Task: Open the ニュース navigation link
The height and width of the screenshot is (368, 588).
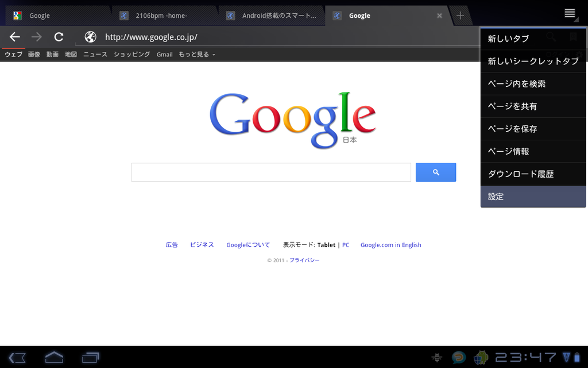Action: [x=95, y=55]
